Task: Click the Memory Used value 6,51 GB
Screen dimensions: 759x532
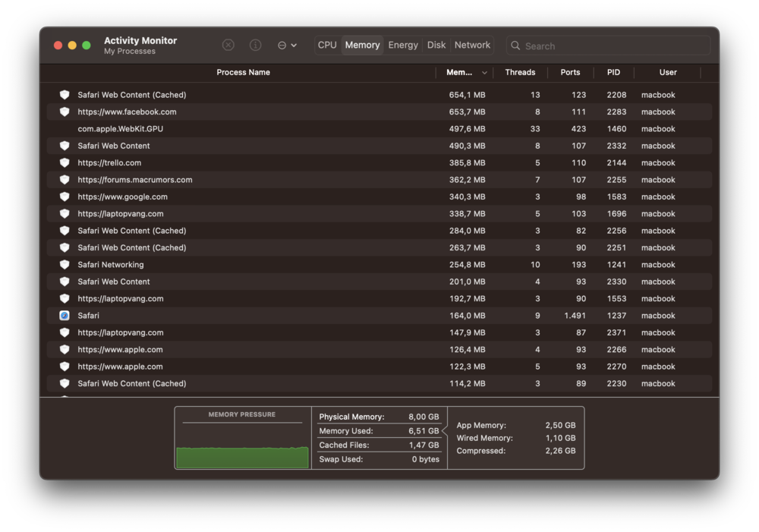Action: [x=424, y=431]
